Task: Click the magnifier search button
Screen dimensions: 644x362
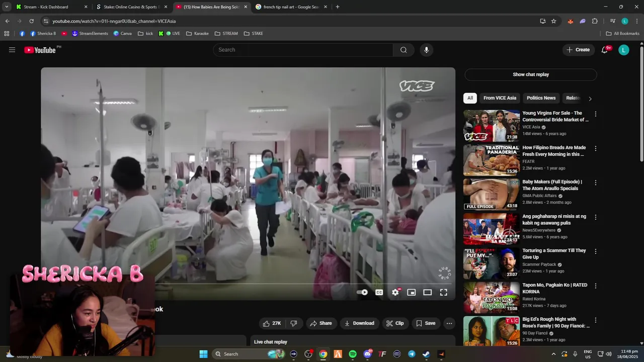Action: click(404, 50)
